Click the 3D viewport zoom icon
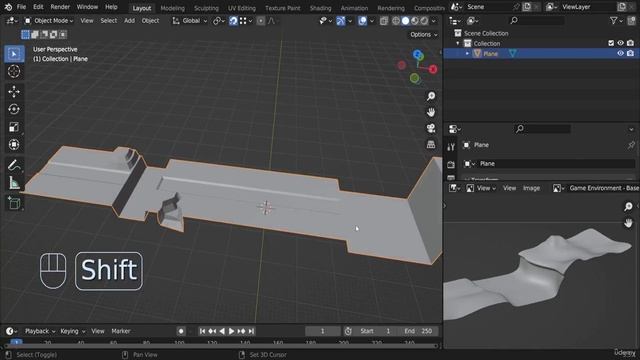 (431, 96)
